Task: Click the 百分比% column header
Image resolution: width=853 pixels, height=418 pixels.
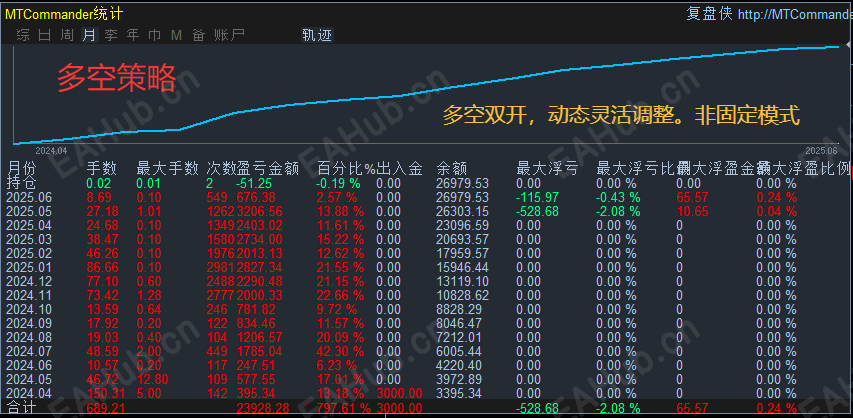Action: [347, 169]
